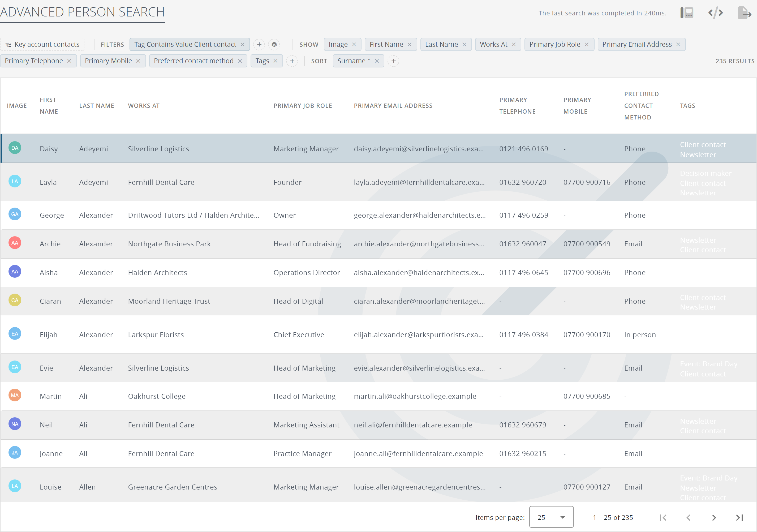Open Daisy Adeyemi's avatar
757x532 pixels.
pyautogui.click(x=15, y=148)
